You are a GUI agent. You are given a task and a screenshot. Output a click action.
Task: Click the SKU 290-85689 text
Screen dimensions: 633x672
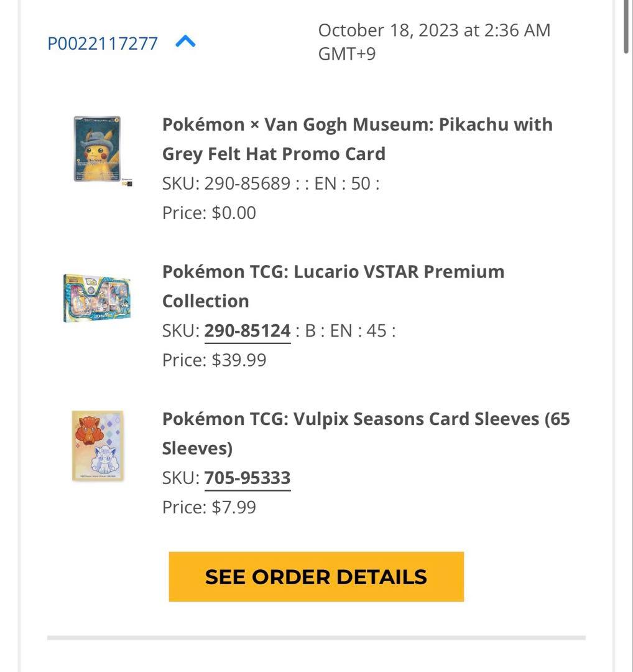(247, 184)
